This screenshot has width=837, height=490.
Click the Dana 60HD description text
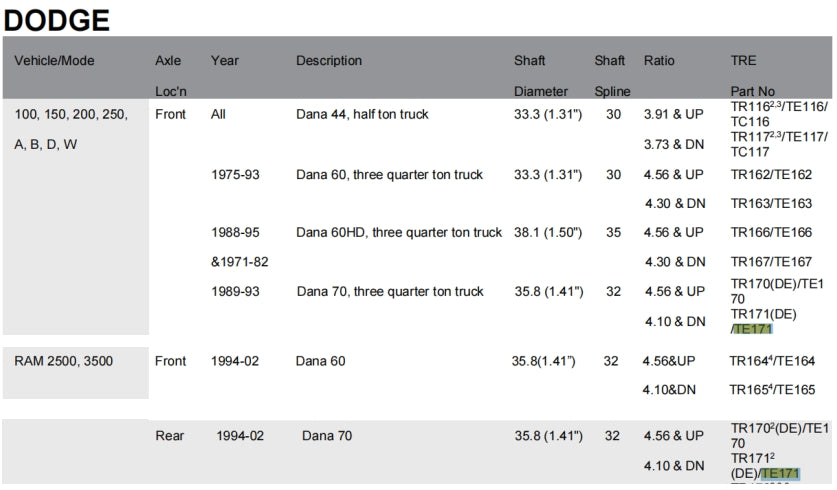[x=399, y=232]
